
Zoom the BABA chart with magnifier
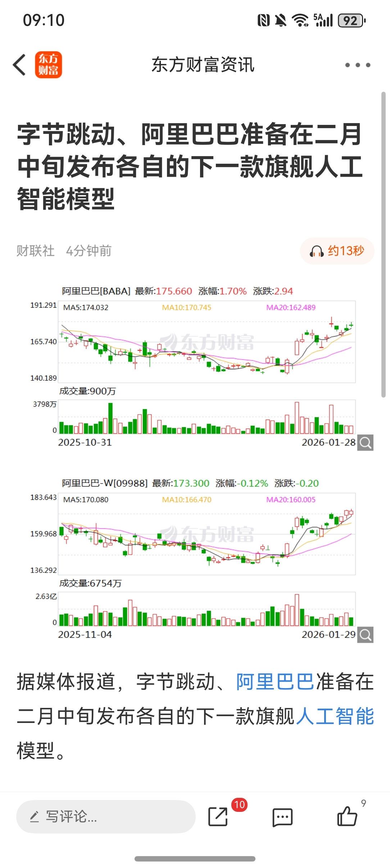(366, 443)
